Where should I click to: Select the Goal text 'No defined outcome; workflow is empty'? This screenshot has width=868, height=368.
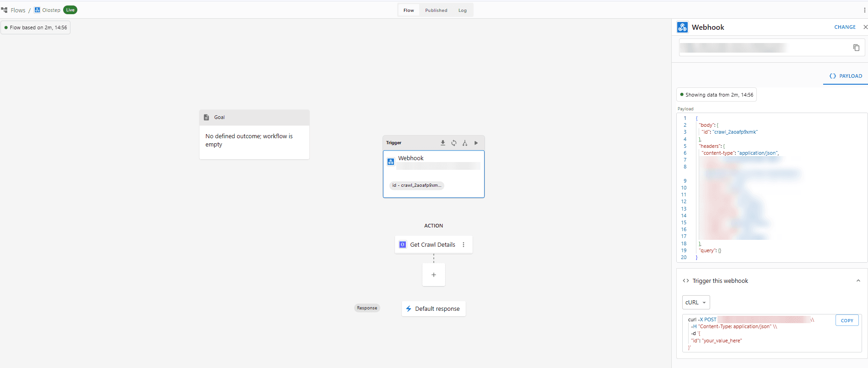click(249, 140)
